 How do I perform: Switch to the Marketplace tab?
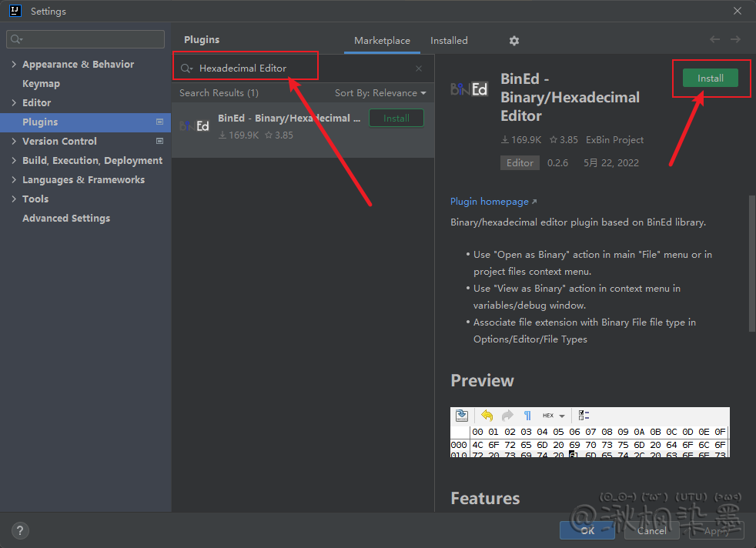[382, 41]
